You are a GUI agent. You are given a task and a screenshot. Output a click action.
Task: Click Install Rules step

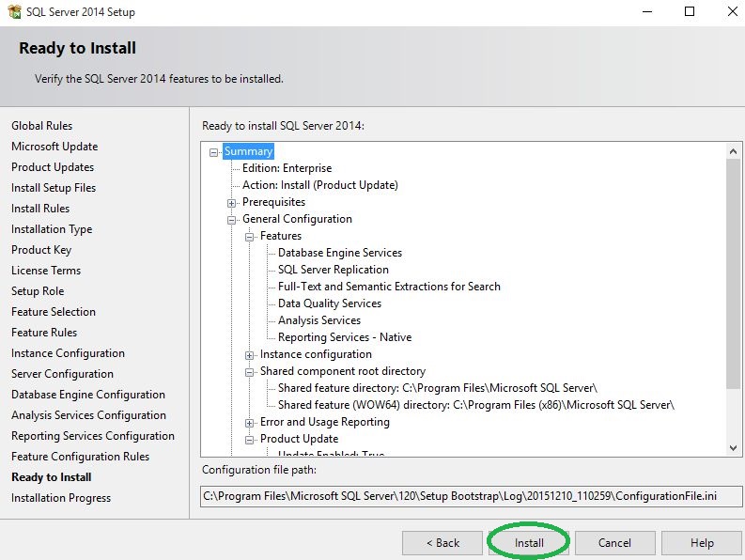tap(40, 209)
